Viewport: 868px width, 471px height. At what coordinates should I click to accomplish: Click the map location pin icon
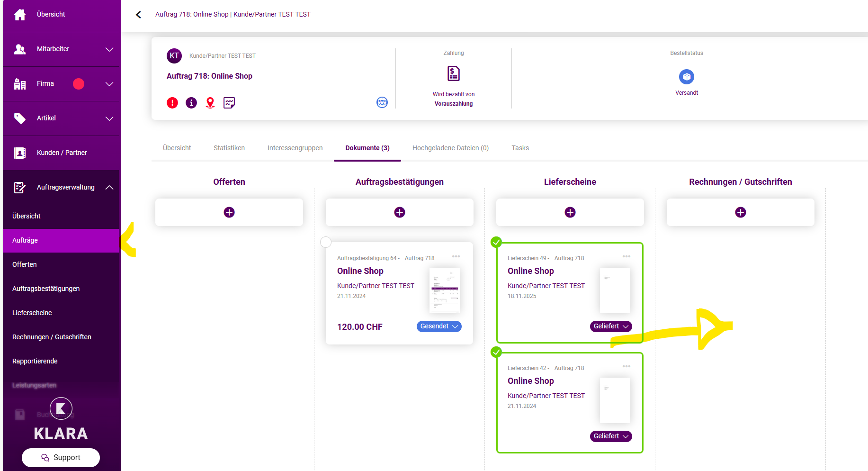point(210,103)
